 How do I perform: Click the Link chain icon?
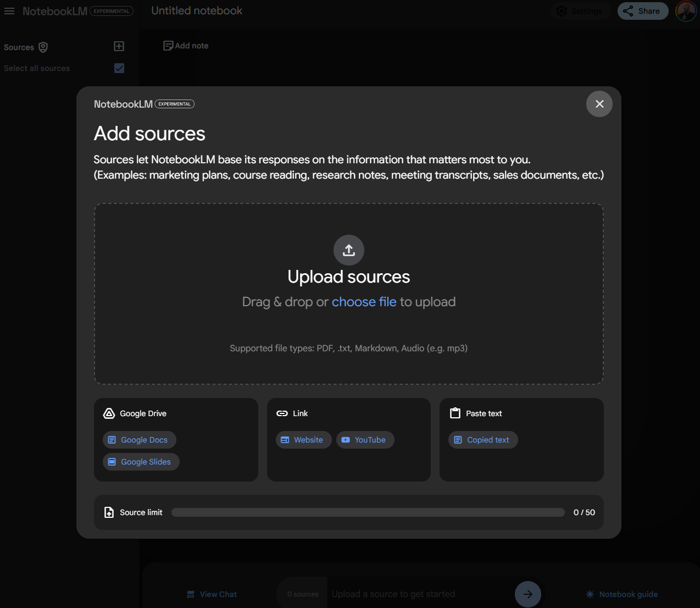coord(282,413)
